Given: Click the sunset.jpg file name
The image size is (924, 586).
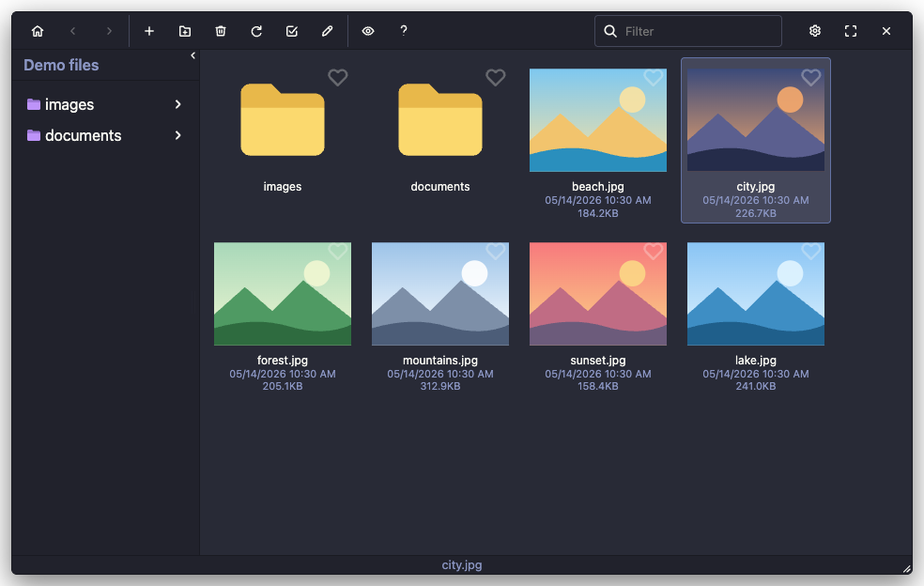Looking at the screenshot, I should (598, 361).
